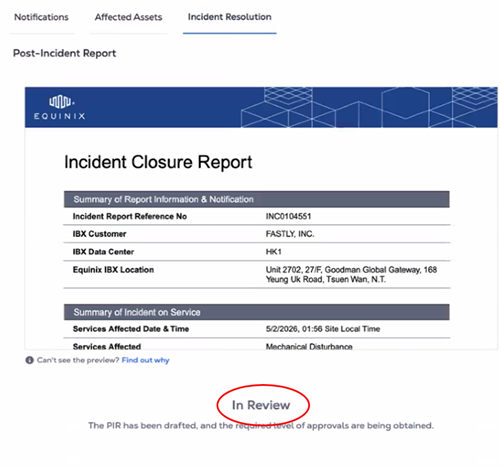The height and width of the screenshot is (467, 500).
Task: Click the FASTLY, INC. customer value
Action: tap(290, 234)
